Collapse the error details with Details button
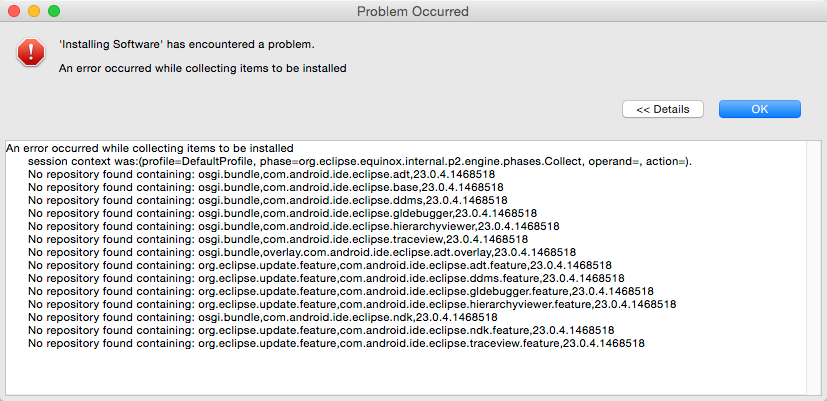Screen dimensions: 827x401 (x=662, y=109)
